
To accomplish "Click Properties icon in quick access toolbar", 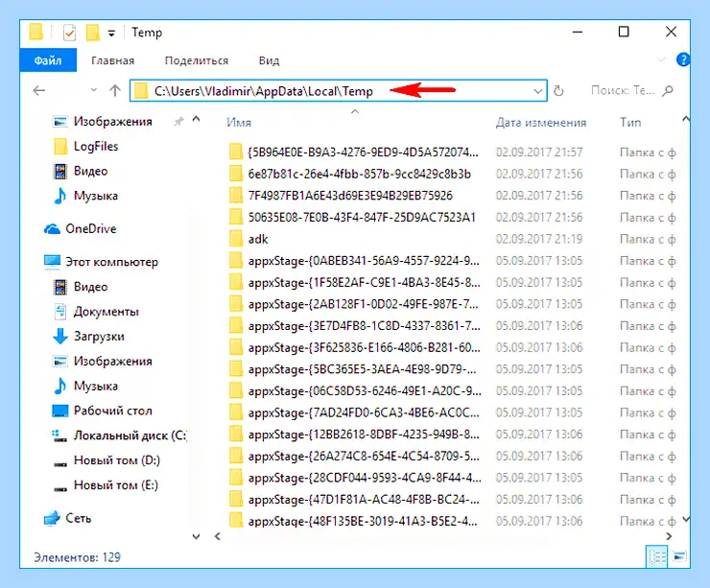I will 69,33.
